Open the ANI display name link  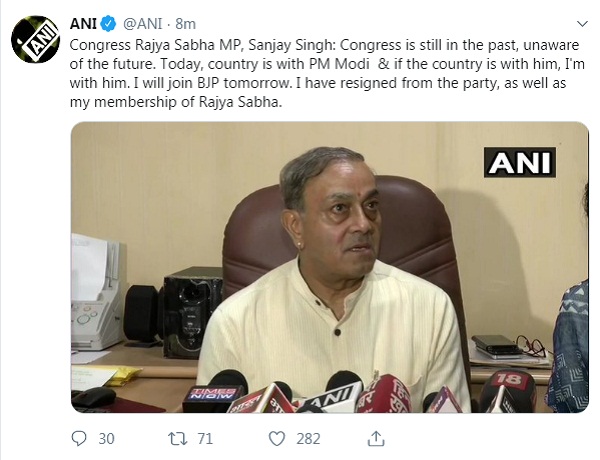pyautogui.click(x=84, y=23)
